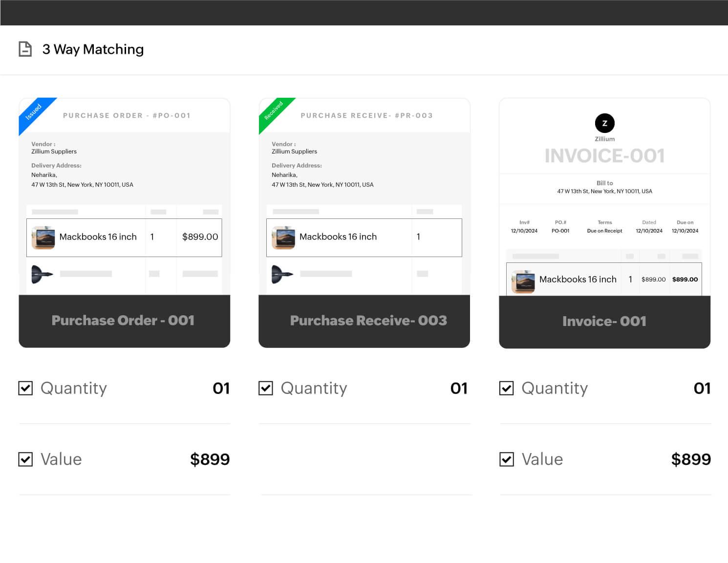Toggle the Quantity checkbox under Invoice

[x=507, y=389]
